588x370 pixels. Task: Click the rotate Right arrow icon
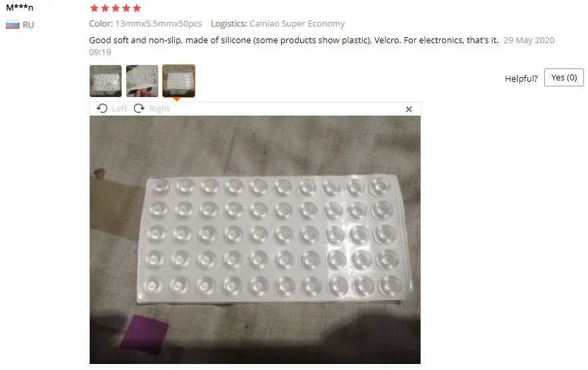click(x=139, y=108)
